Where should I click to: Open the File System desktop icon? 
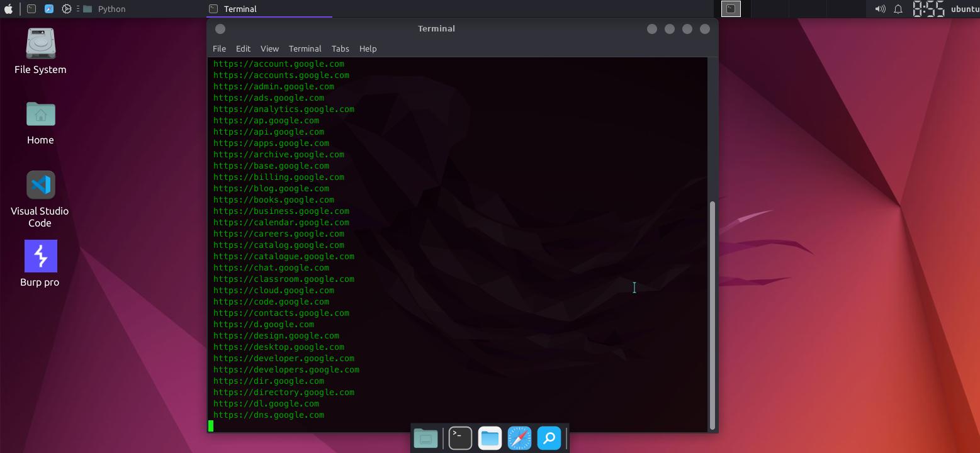point(40,51)
